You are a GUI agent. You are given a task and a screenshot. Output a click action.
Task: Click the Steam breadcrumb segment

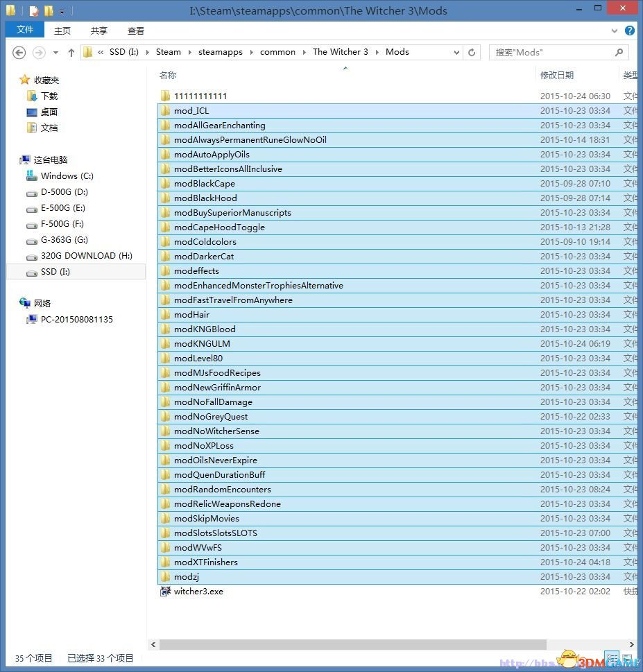click(168, 52)
